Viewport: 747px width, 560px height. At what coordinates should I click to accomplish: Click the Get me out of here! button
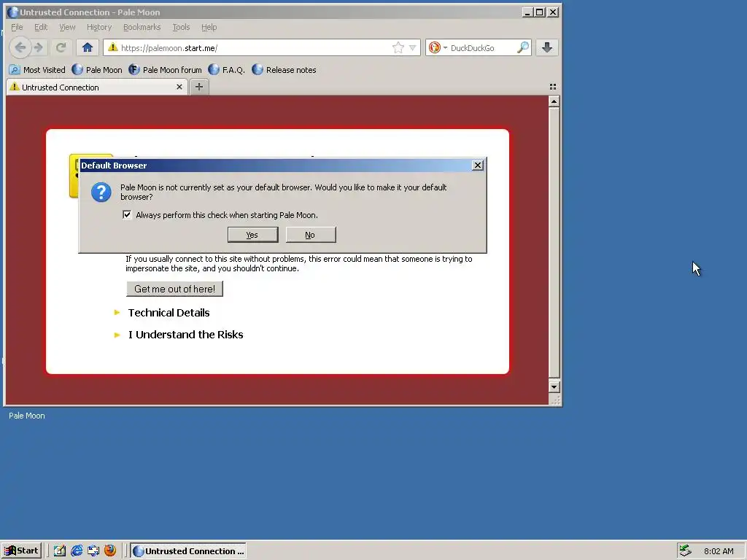[174, 289]
